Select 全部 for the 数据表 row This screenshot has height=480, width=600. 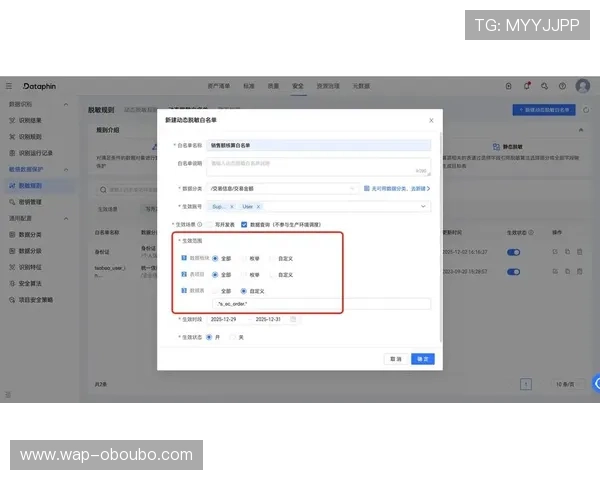[215, 291]
